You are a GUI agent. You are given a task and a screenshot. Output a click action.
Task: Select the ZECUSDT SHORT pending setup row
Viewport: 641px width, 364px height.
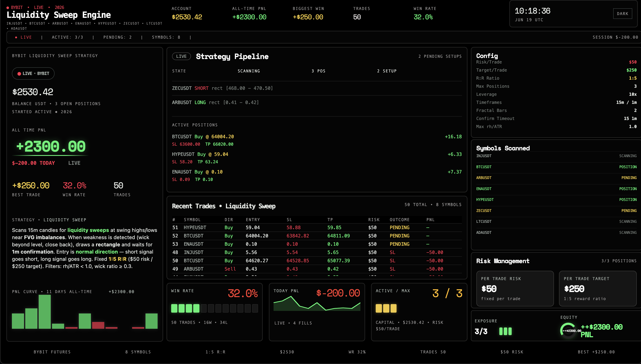click(x=317, y=88)
